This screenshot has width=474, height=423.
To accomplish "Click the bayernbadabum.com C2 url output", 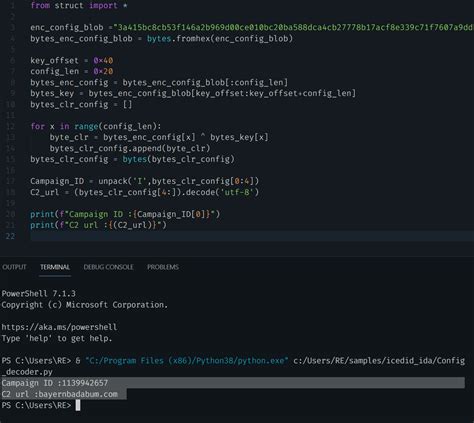I will coord(78,394).
